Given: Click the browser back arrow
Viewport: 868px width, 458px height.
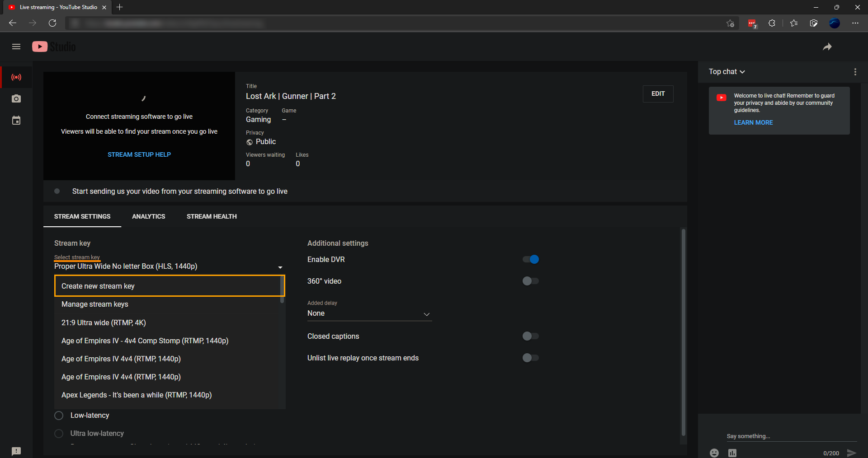Looking at the screenshot, I should coord(13,23).
